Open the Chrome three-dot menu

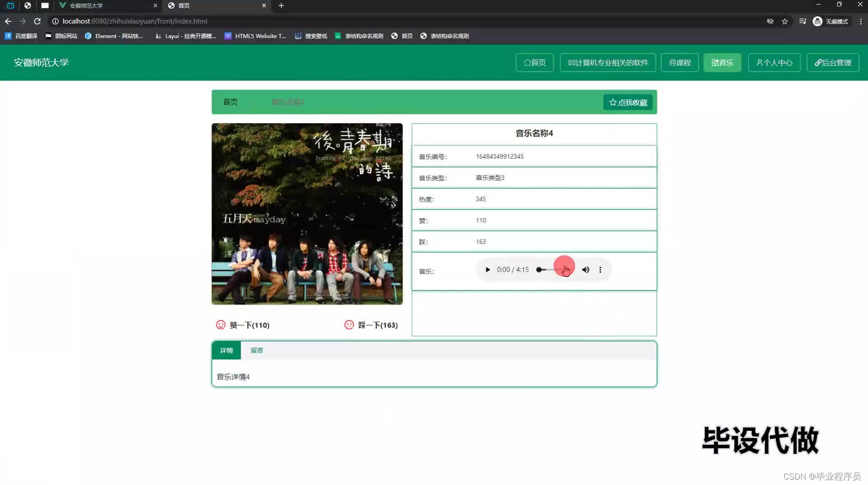(x=861, y=21)
